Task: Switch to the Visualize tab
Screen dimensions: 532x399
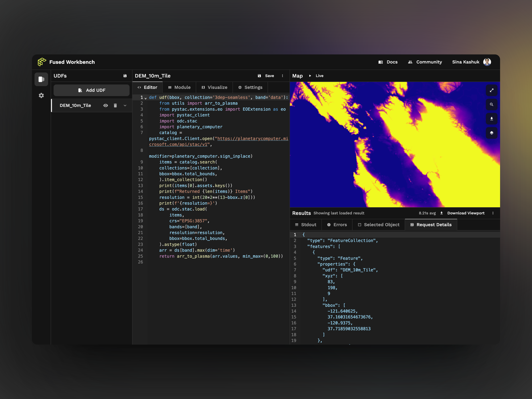Action: tap(214, 87)
